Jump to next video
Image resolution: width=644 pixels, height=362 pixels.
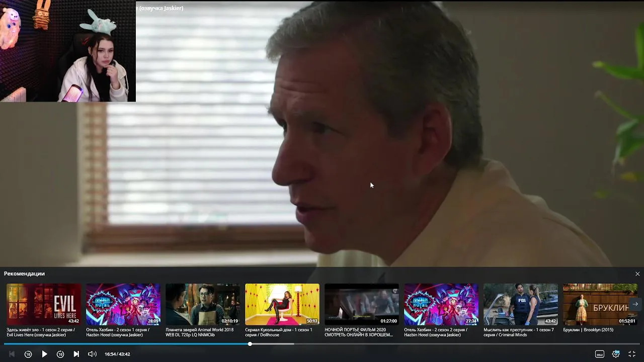[x=76, y=354]
